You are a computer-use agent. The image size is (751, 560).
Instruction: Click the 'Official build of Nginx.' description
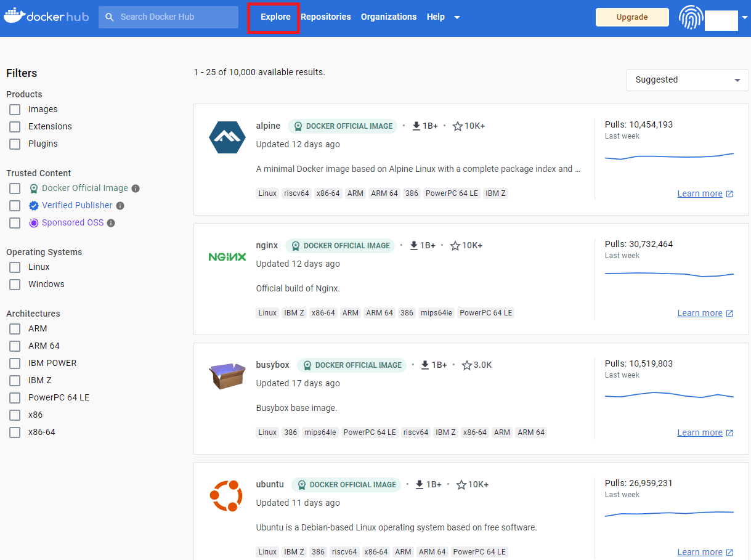(298, 288)
